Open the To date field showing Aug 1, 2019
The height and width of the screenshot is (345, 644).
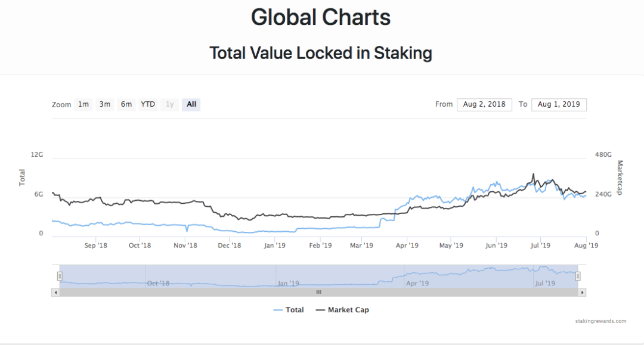pyautogui.click(x=559, y=104)
